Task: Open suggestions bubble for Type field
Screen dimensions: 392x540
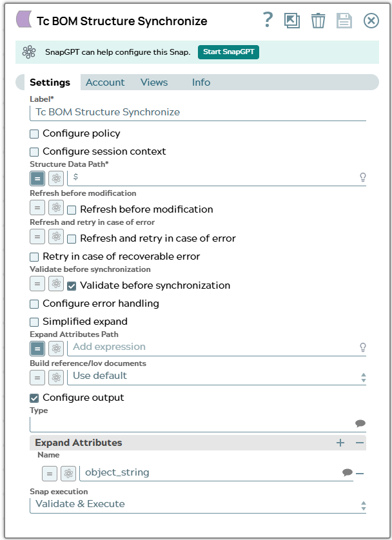Action: [360, 423]
